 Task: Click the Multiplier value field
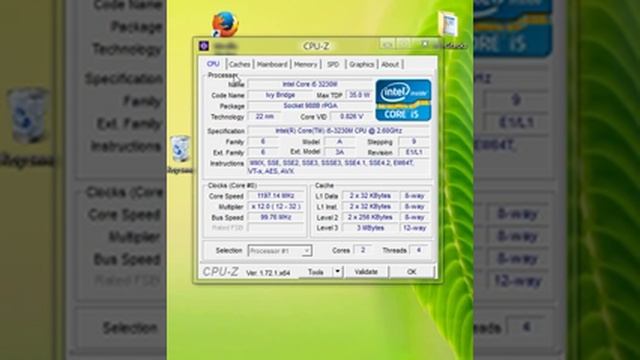276,207
